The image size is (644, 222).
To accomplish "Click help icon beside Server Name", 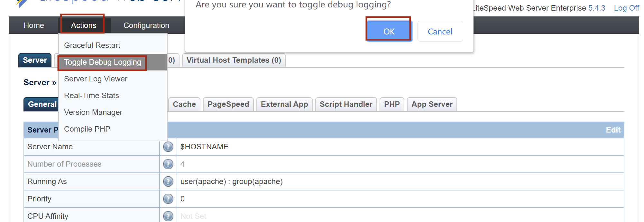I will coord(168,147).
